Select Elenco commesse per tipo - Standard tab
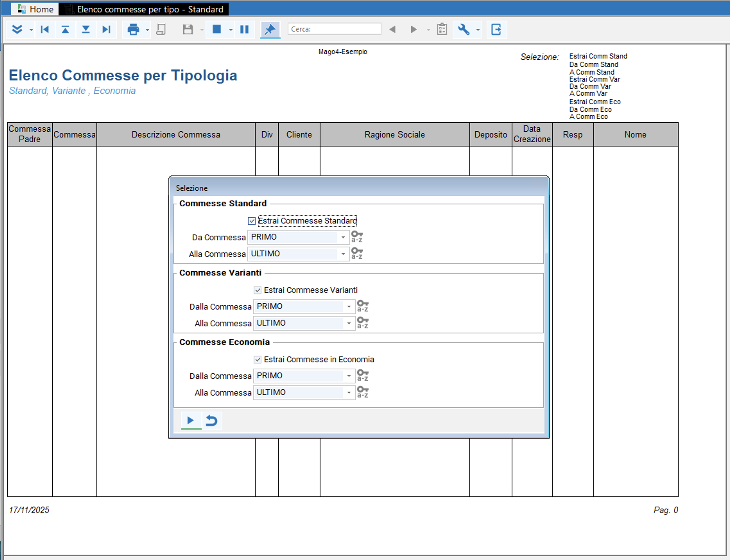730x560 pixels. [144, 9]
